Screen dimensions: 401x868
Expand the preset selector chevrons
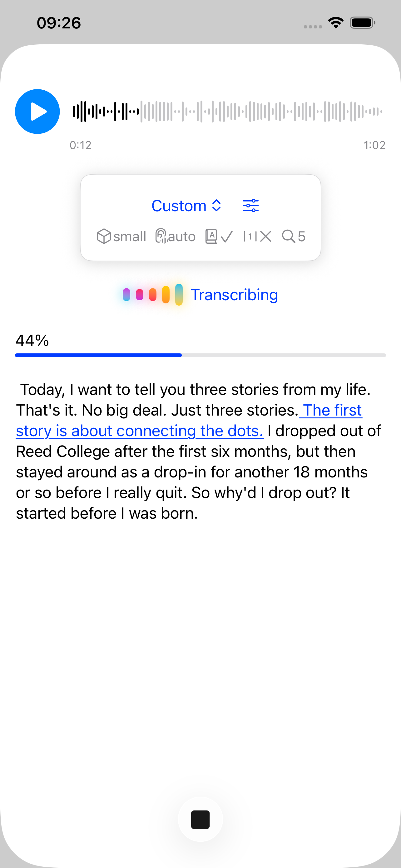pos(216,206)
